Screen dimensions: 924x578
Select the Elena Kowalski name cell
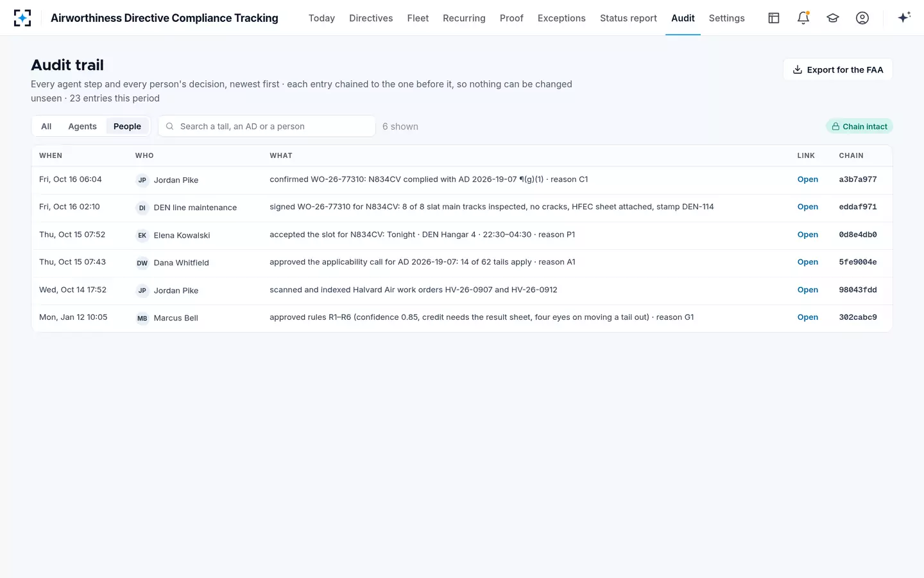point(182,236)
